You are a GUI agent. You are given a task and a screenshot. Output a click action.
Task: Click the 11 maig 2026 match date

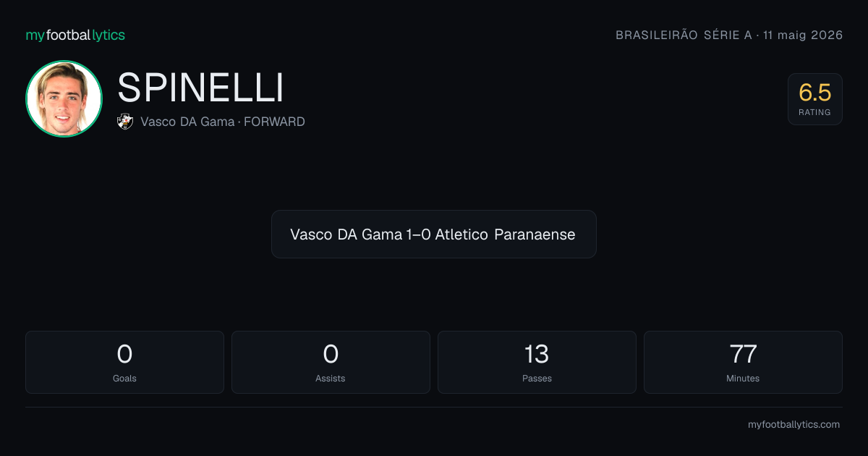803,35
